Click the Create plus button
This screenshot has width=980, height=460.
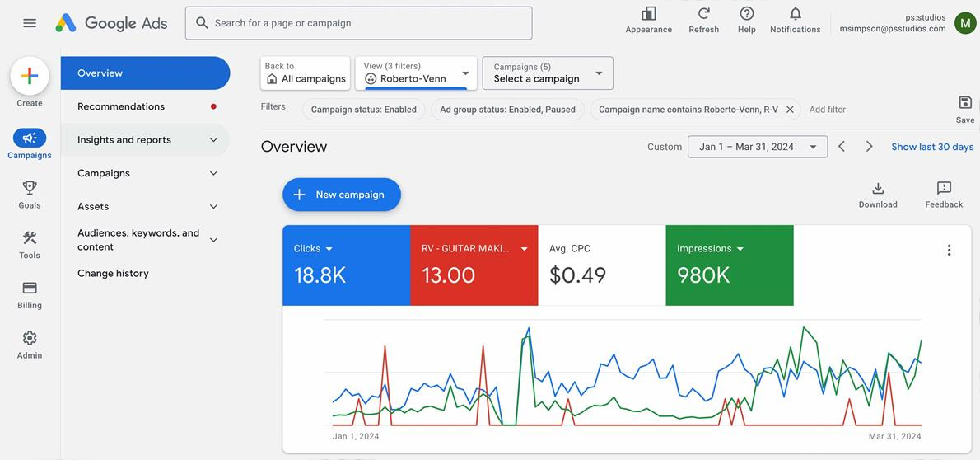click(30, 77)
